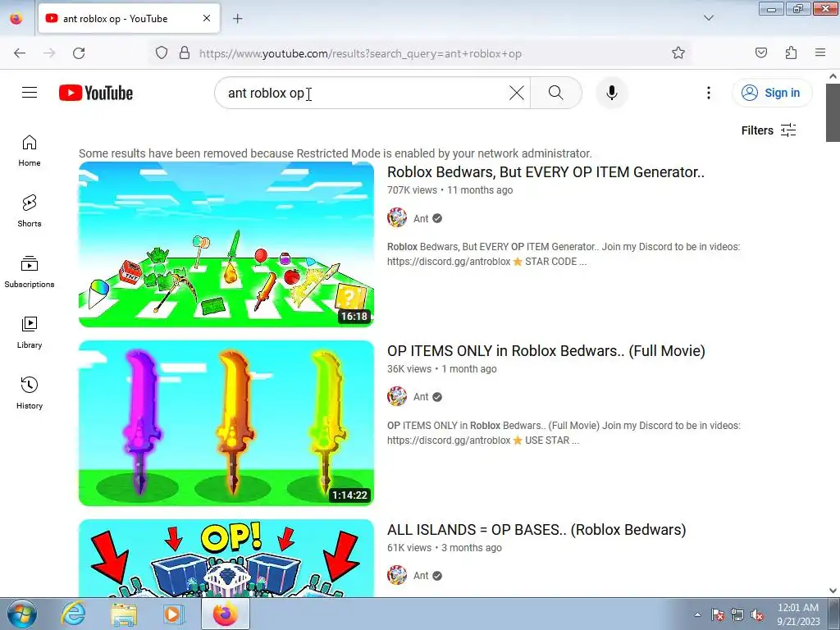Expand the list all tabs chevron
The height and width of the screenshot is (630, 840).
[x=709, y=18]
